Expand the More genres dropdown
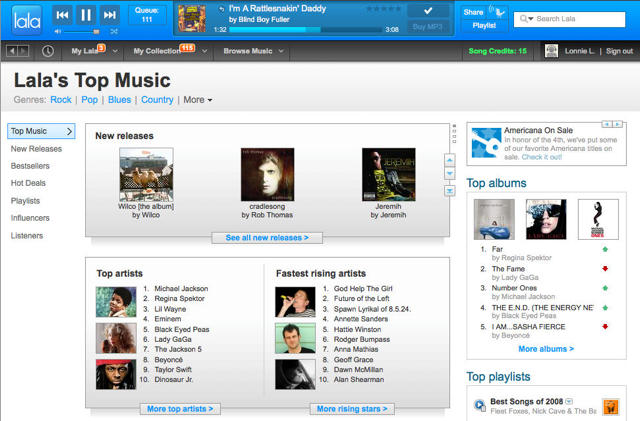 click(x=197, y=100)
